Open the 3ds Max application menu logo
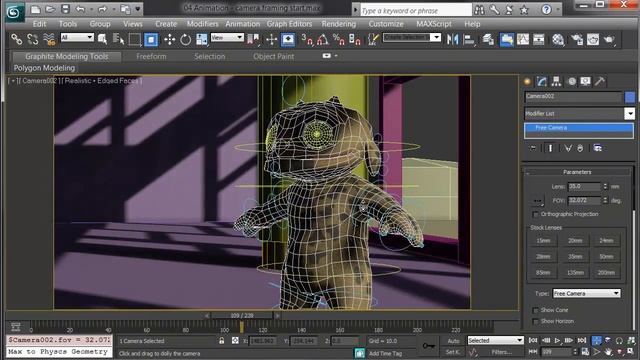The image size is (640, 360). click(x=14, y=12)
